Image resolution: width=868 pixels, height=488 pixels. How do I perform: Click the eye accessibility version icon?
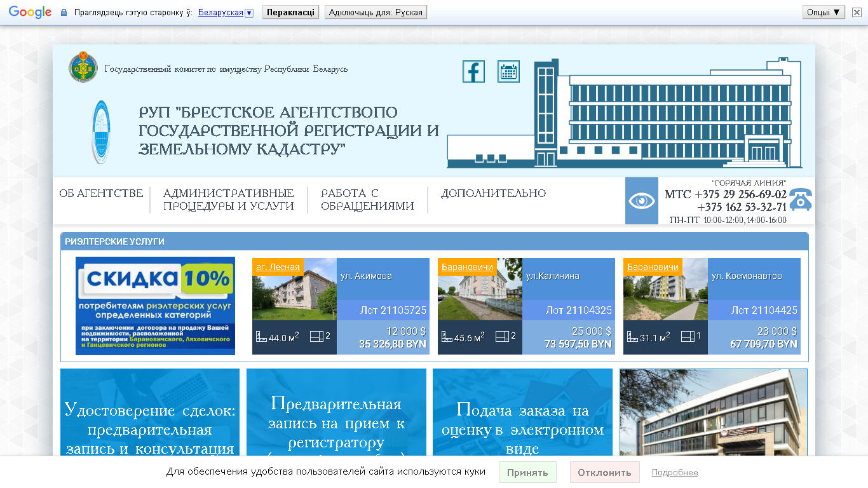point(642,201)
